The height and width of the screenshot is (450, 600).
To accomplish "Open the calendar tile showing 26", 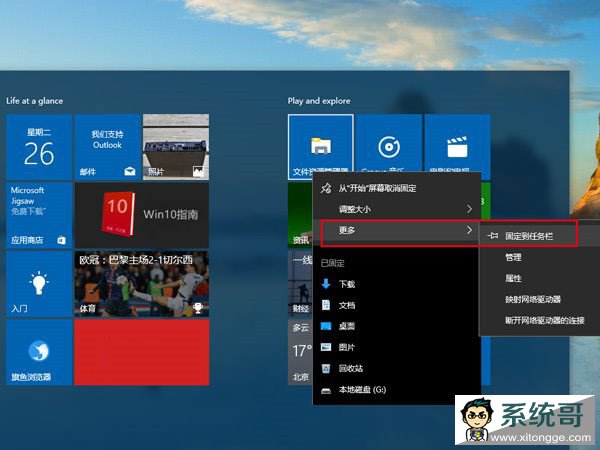I will coord(39,147).
